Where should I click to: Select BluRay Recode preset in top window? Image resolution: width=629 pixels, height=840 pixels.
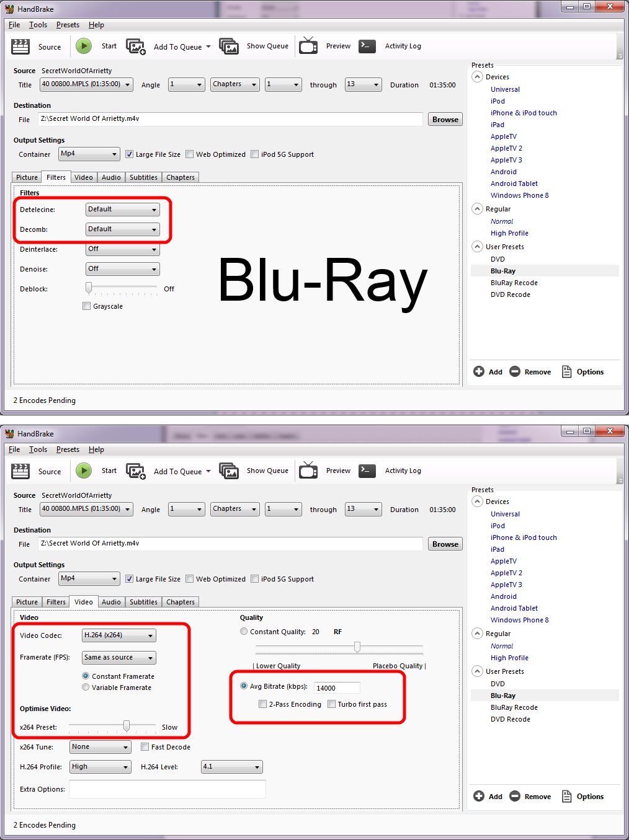[514, 283]
